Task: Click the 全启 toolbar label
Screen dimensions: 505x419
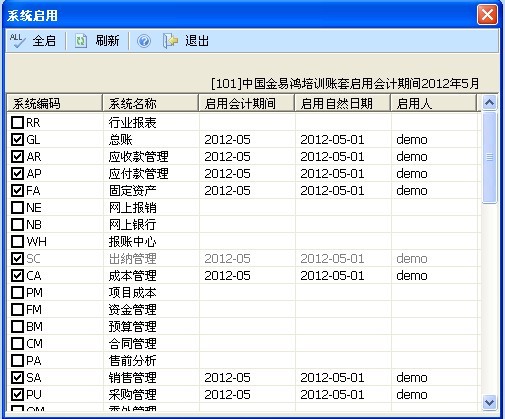Action: coord(44,41)
